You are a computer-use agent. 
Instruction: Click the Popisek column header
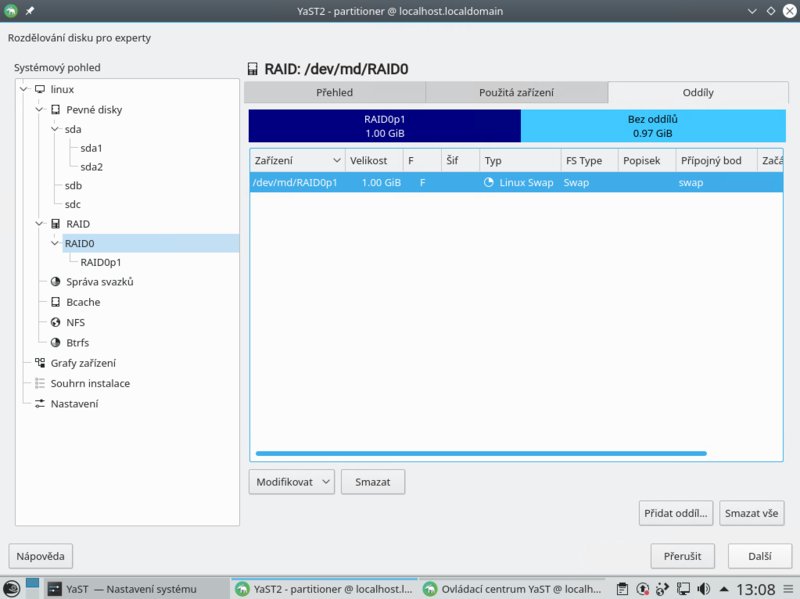click(647, 161)
